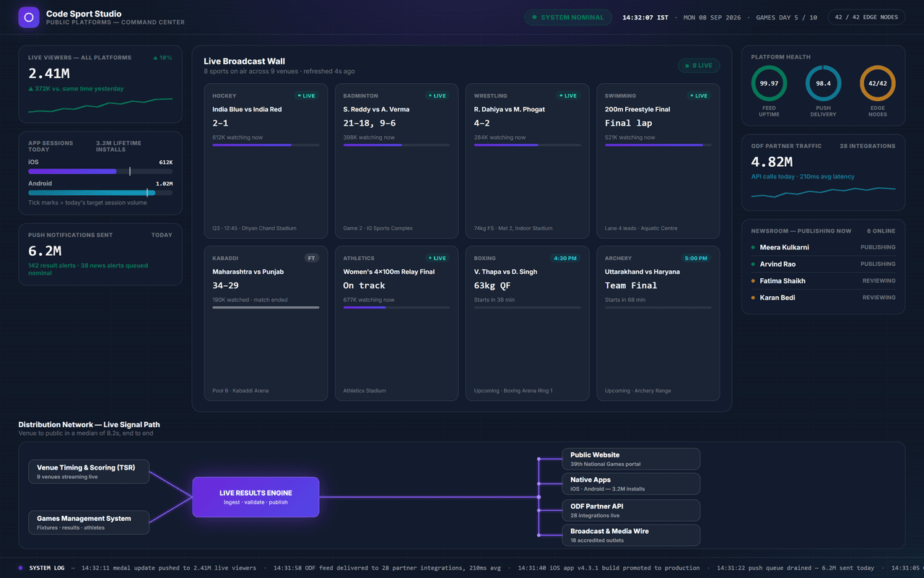The image size is (924, 578).
Task: Open the Swimming 200m Freestyle Final card
Action: click(x=658, y=161)
